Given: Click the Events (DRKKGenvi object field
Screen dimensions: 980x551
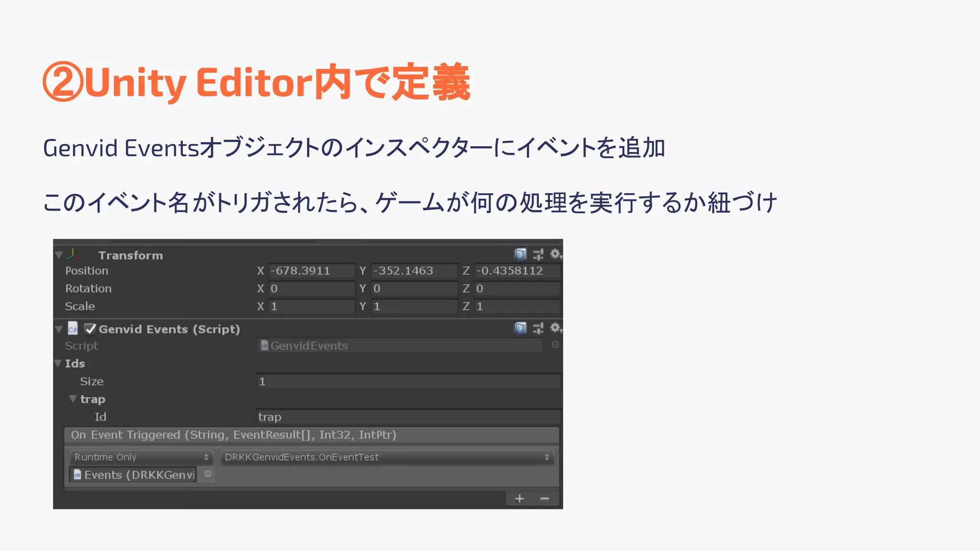Looking at the screenshot, I should coord(133,474).
